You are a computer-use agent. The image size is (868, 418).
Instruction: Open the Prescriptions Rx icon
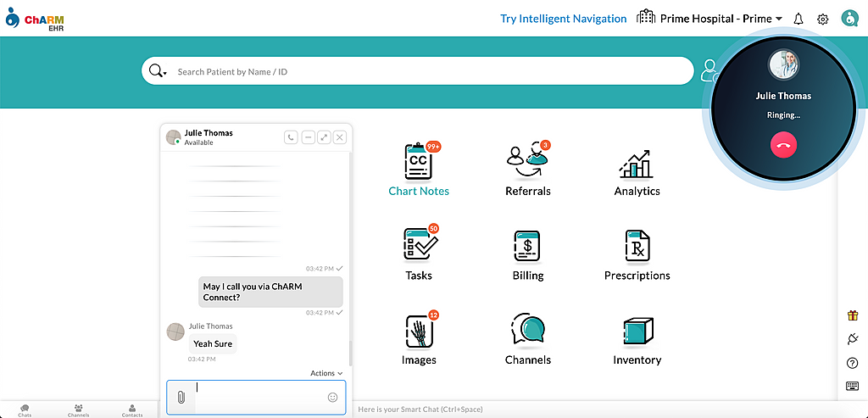click(x=637, y=246)
